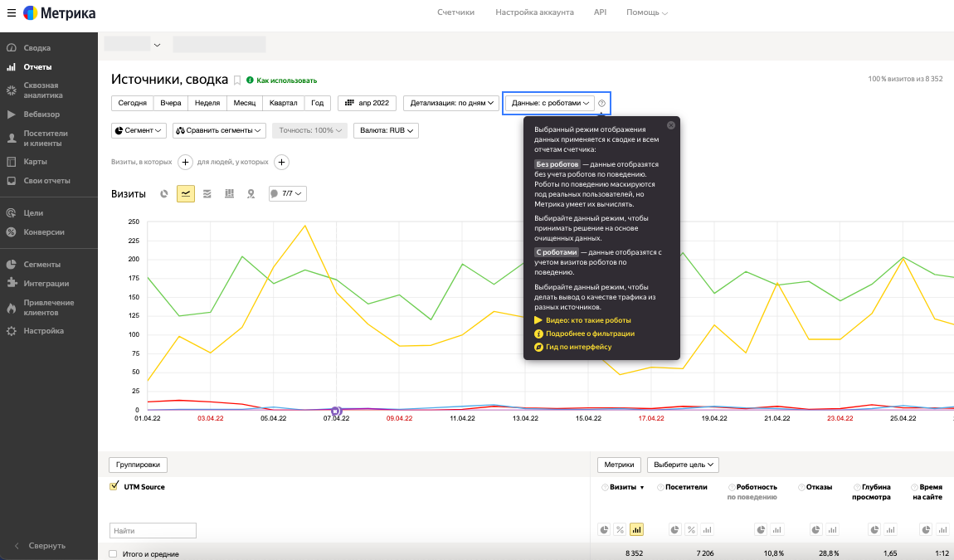The height and width of the screenshot is (560, 954).
Task: Go to Счетчики in top navigation
Action: [x=455, y=12]
